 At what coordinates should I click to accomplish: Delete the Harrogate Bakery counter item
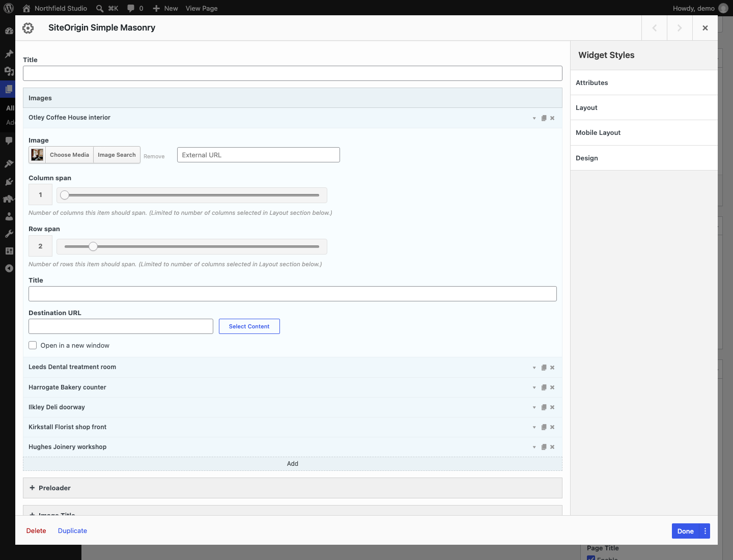pyautogui.click(x=552, y=387)
